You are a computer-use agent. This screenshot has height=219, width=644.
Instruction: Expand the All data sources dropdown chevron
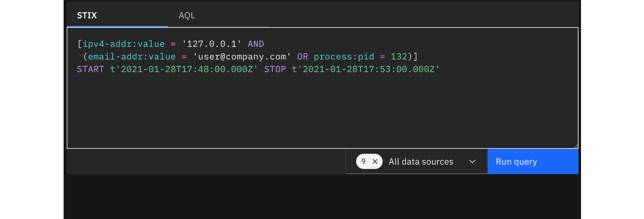tap(472, 161)
